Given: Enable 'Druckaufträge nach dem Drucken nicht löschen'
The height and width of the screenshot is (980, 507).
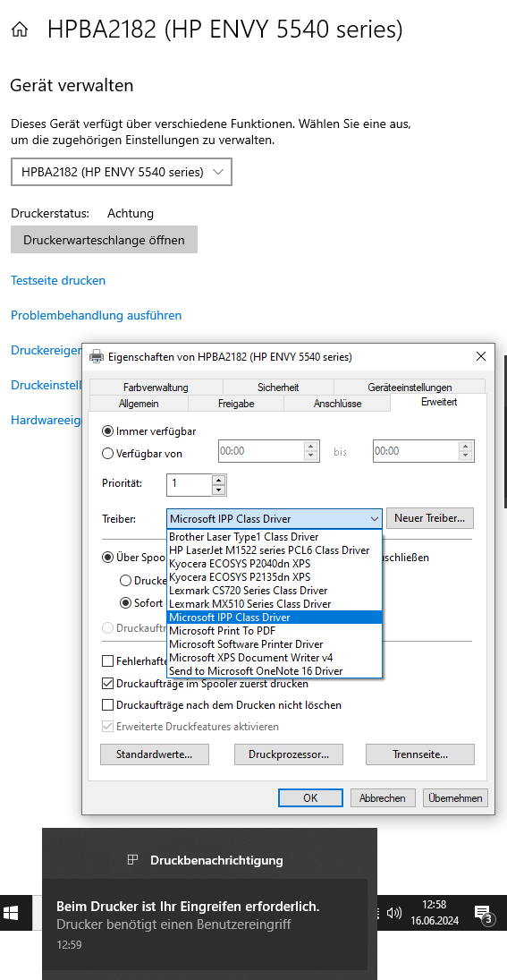Looking at the screenshot, I should click(107, 705).
